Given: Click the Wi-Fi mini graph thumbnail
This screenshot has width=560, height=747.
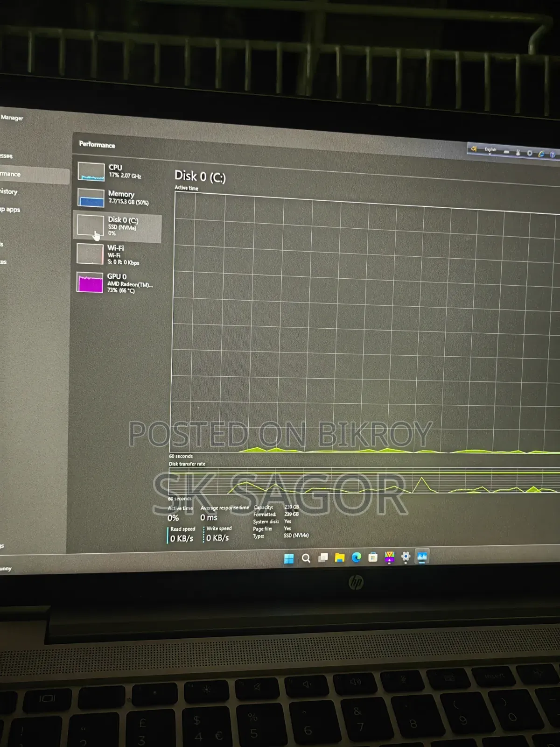Looking at the screenshot, I should coord(90,254).
